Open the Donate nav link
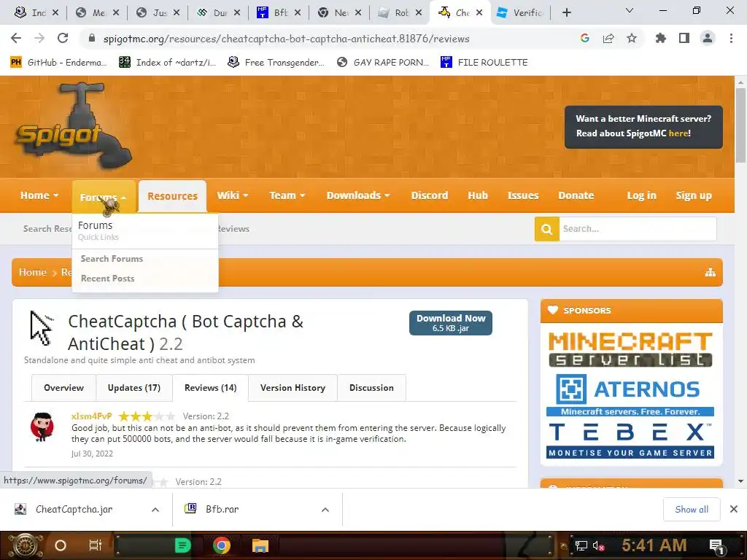The image size is (747, 560). click(576, 195)
